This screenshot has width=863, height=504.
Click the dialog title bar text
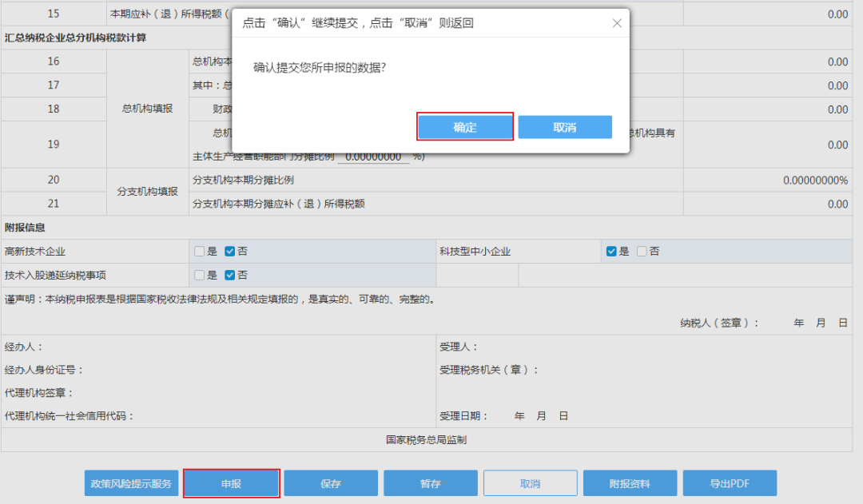pos(358,23)
